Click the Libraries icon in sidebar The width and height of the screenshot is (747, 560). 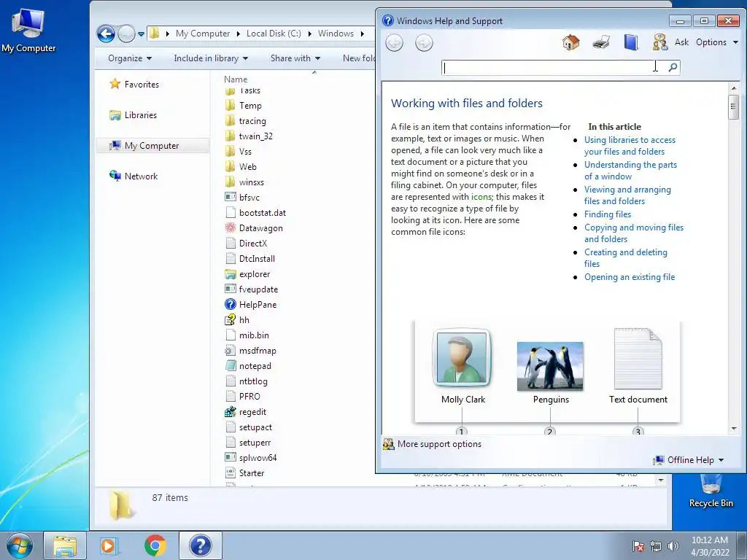pos(115,114)
